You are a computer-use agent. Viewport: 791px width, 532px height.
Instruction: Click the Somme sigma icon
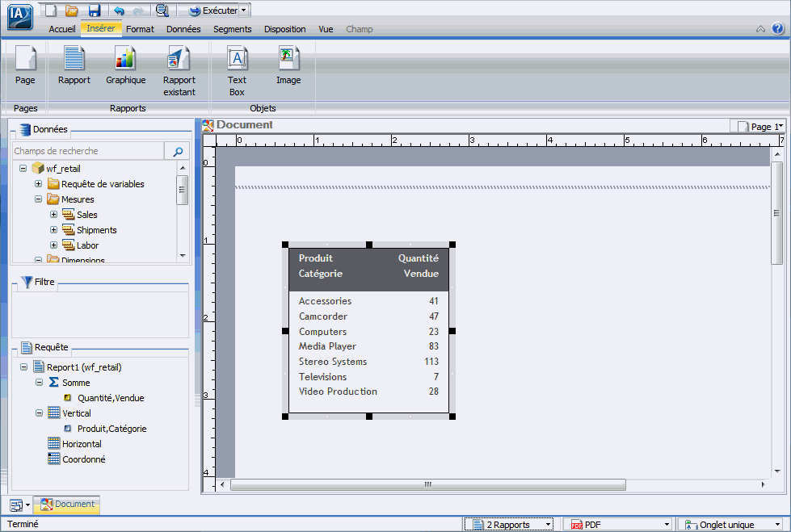pyautogui.click(x=54, y=382)
